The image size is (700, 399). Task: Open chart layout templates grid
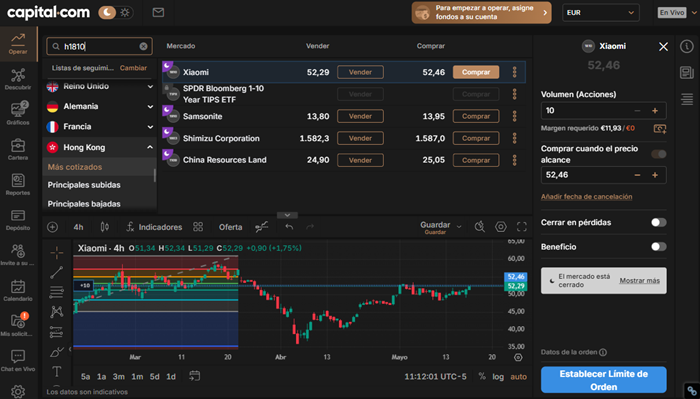198,227
